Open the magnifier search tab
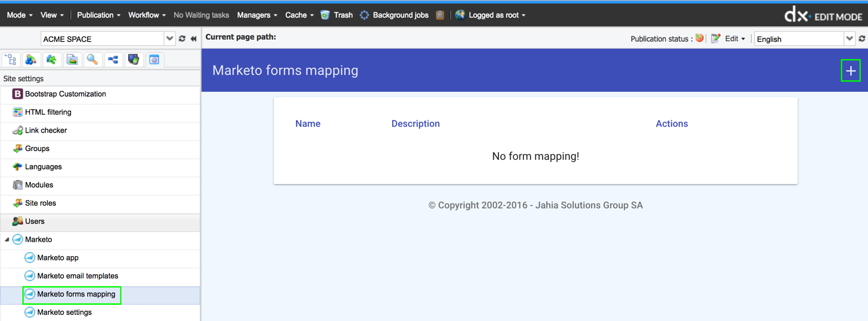 point(92,59)
